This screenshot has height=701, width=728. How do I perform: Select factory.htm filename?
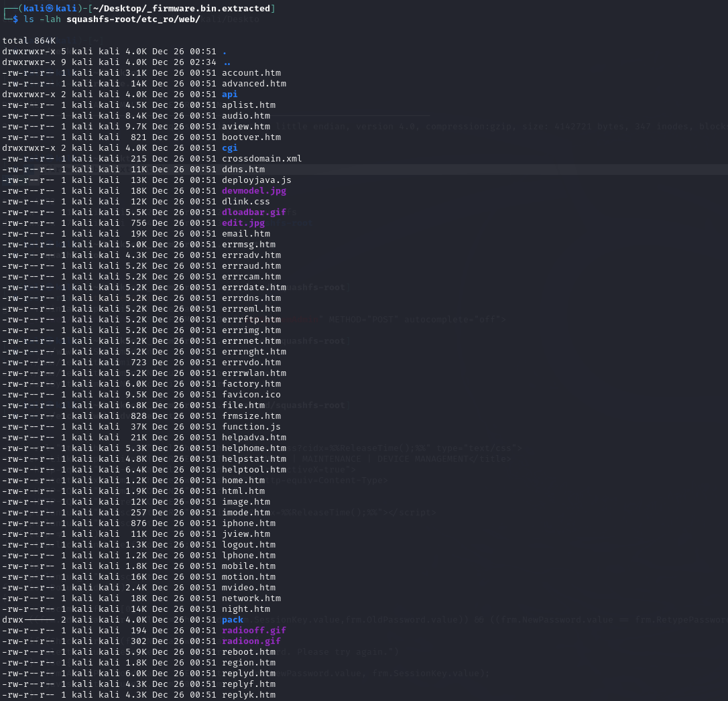pyautogui.click(x=251, y=383)
